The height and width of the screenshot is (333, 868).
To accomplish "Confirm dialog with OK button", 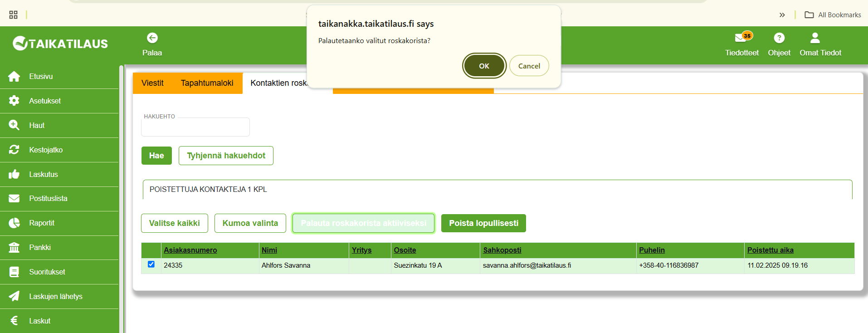I will click(484, 66).
